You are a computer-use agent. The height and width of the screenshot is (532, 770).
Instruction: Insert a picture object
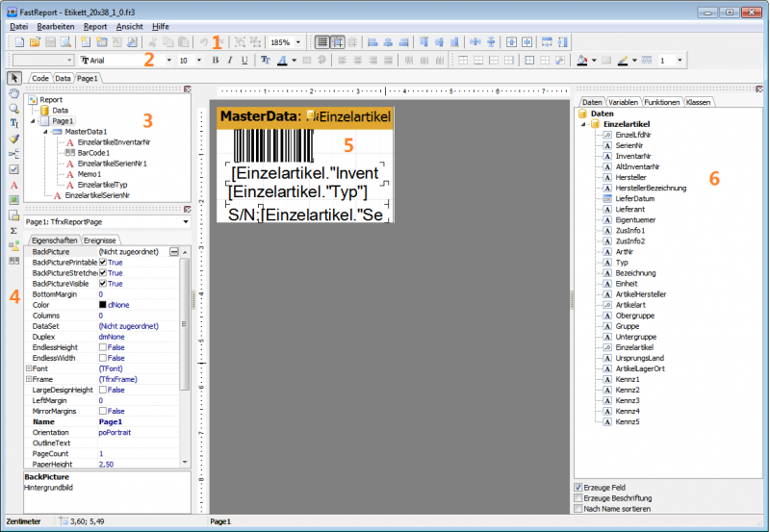(x=14, y=200)
